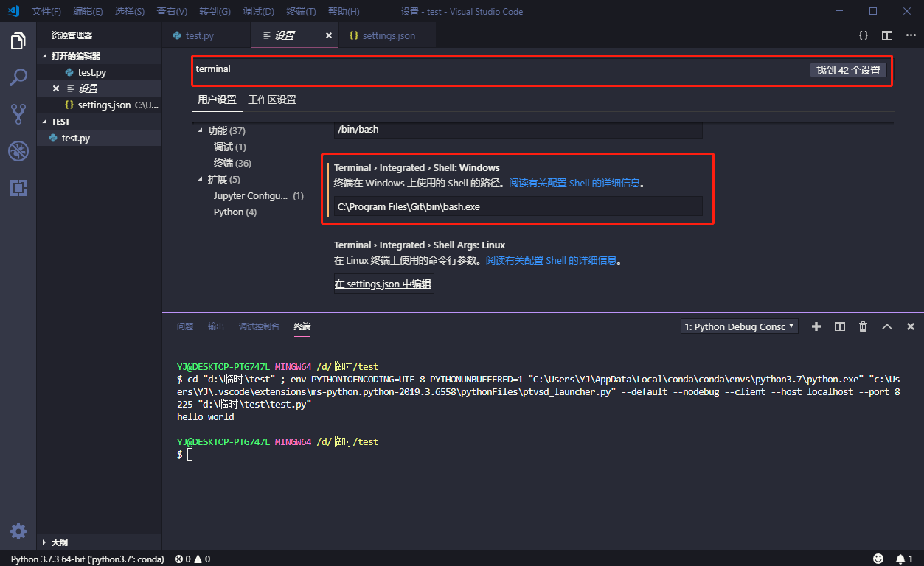924x566 pixels.
Task: Collapse the 功能 (37) settings group
Action: pos(201,130)
